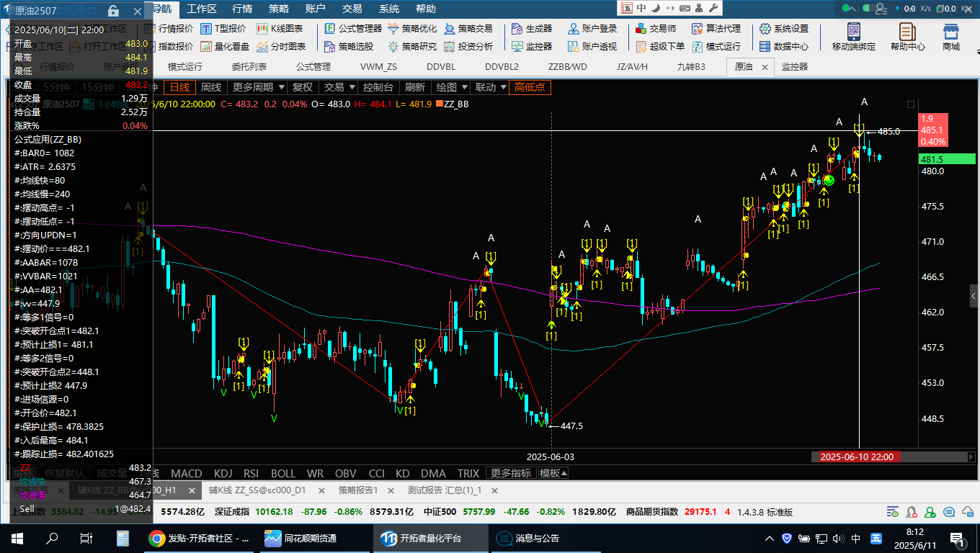Expand the 模板 template dropdown

(553, 473)
